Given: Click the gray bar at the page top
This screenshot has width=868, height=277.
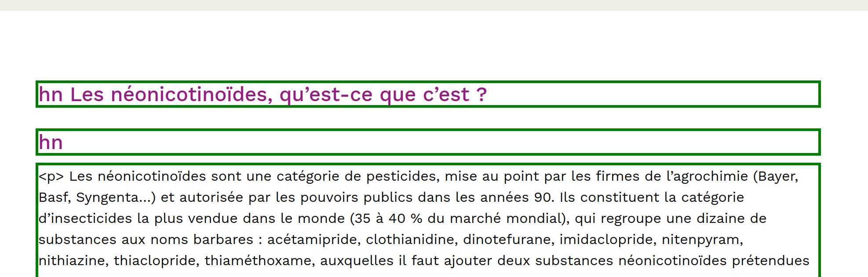Looking at the screenshot, I should point(434,5).
